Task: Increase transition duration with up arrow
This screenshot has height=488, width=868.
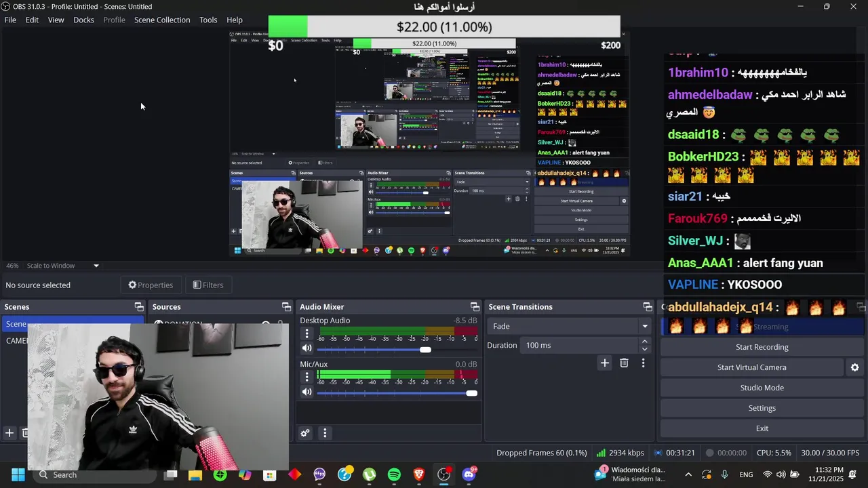Action: coord(644,342)
